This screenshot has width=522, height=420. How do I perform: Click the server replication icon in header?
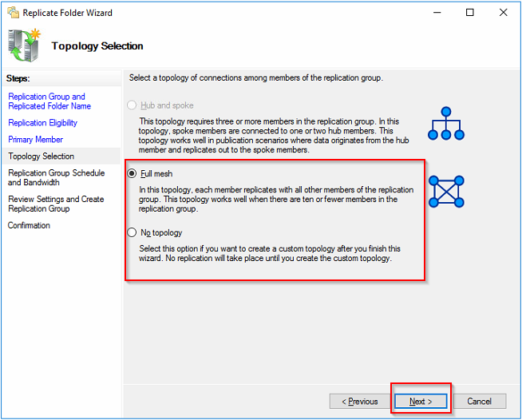click(25, 46)
